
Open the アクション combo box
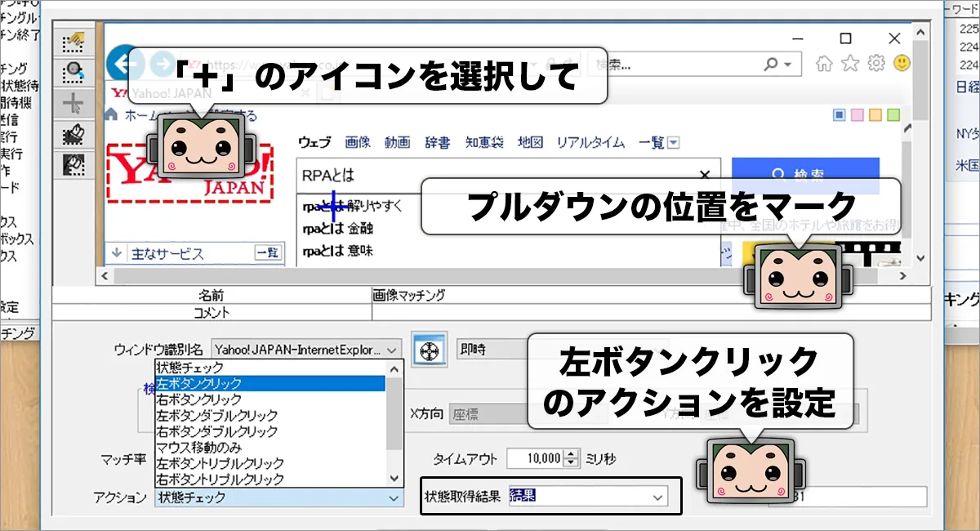[278, 497]
